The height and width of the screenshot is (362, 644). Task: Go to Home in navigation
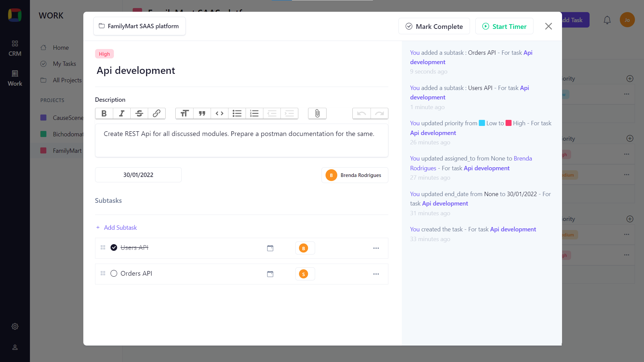tap(60, 48)
